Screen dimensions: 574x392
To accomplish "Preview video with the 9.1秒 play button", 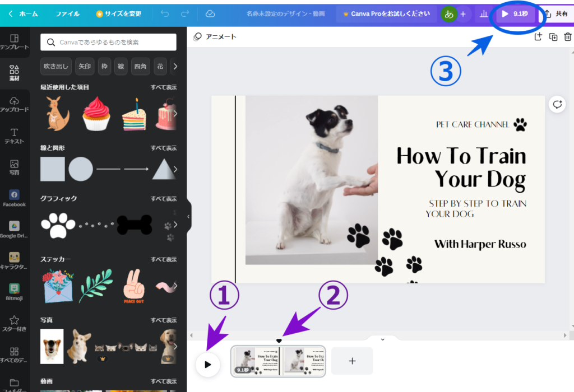I will coord(515,14).
